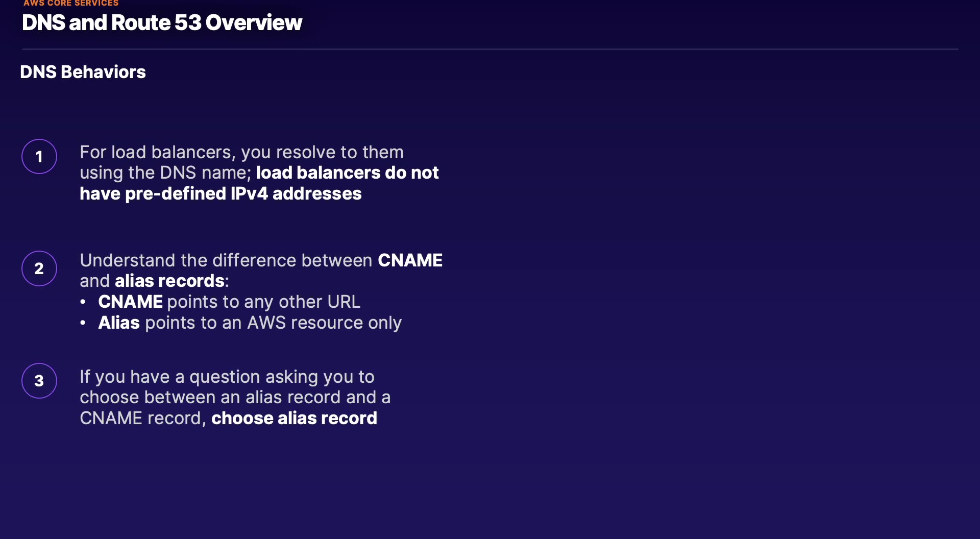This screenshot has height=539, width=980.
Task: Select the "DNS Behaviors" subheading
Action: click(83, 72)
